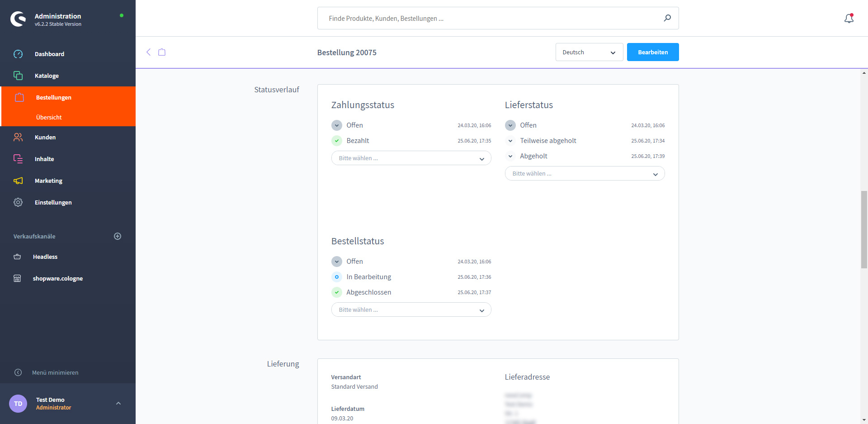This screenshot has width=868, height=424.
Task: Click the Bezahlt green check icon
Action: click(337, 141)
